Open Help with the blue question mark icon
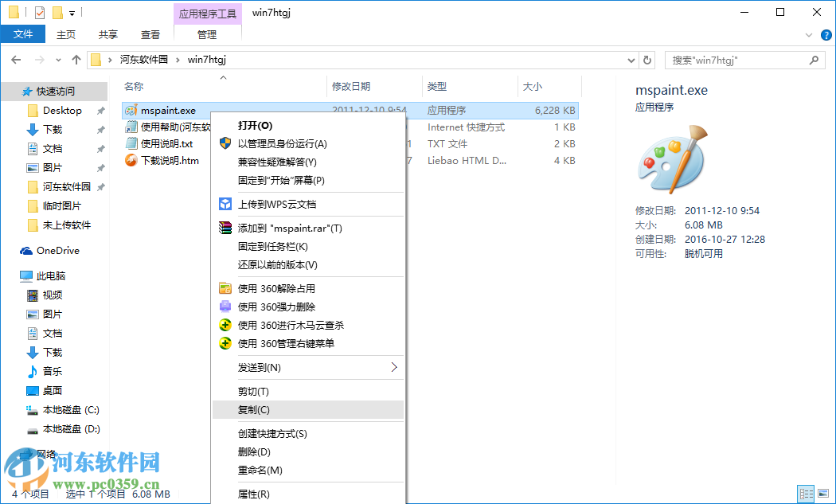836x504 pixels. 826,34
